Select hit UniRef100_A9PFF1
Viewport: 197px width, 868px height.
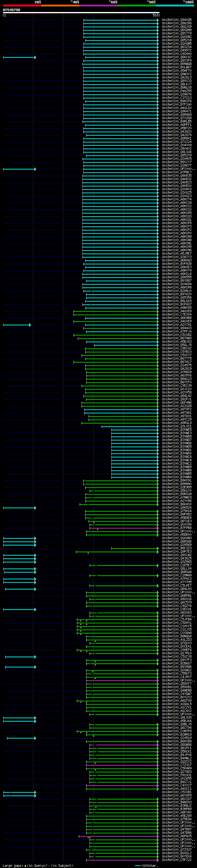(177, 125)
